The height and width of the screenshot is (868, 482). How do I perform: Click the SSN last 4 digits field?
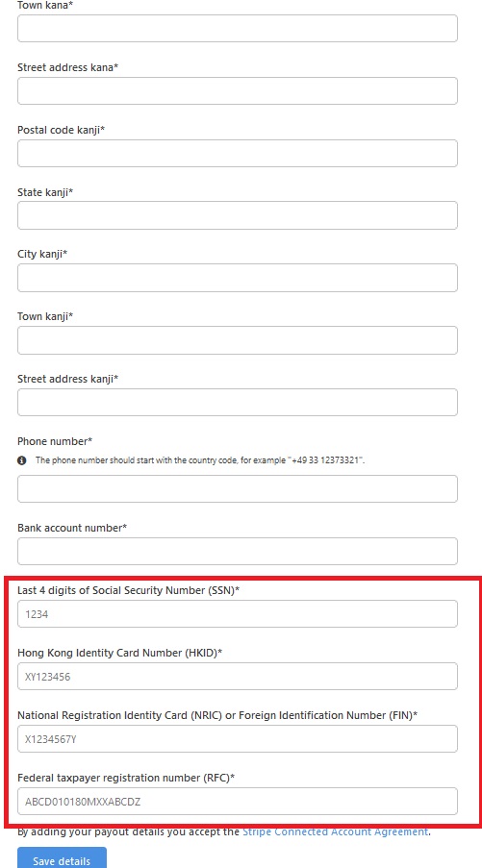coord(238,614)
